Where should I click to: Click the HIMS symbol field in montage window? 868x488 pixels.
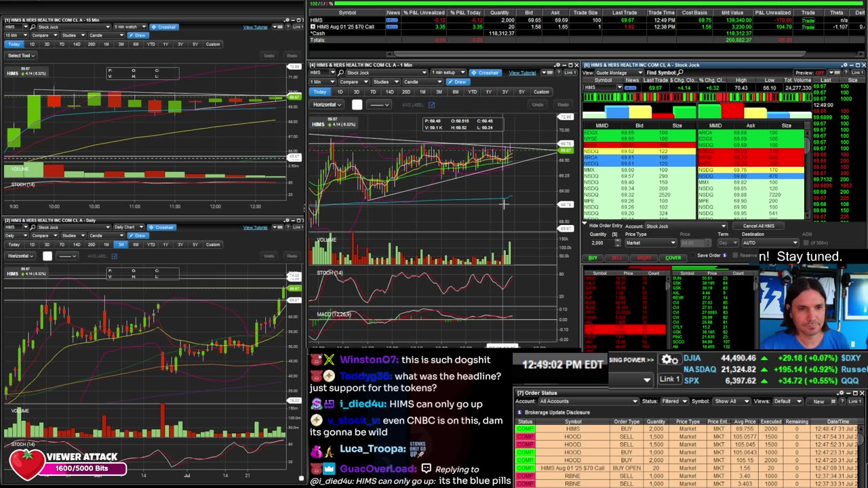[603, 87]
